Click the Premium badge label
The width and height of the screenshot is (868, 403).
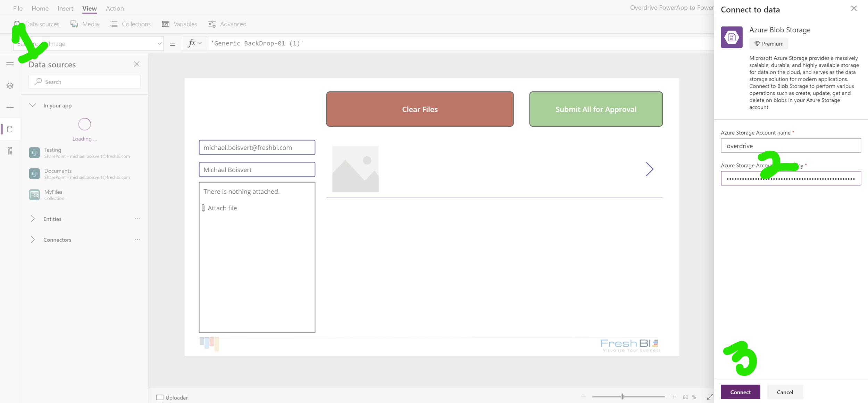pyautogui.click(x=769, y=44)
